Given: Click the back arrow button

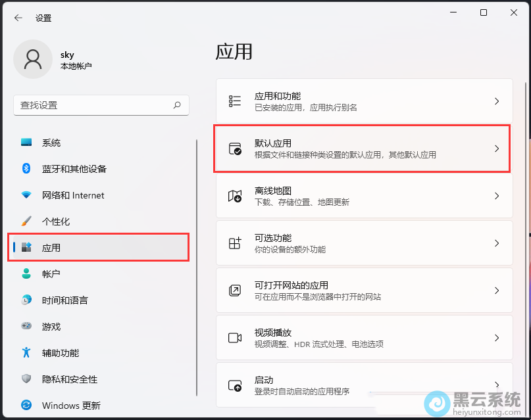Looking at the screenshot, I should click(x=18, y=18).
